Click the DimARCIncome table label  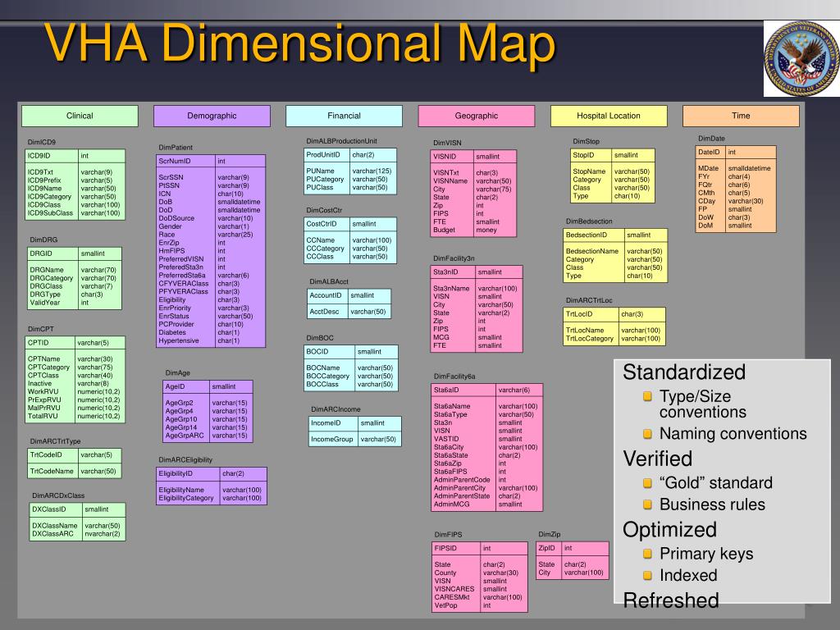[x=336, y=409]
